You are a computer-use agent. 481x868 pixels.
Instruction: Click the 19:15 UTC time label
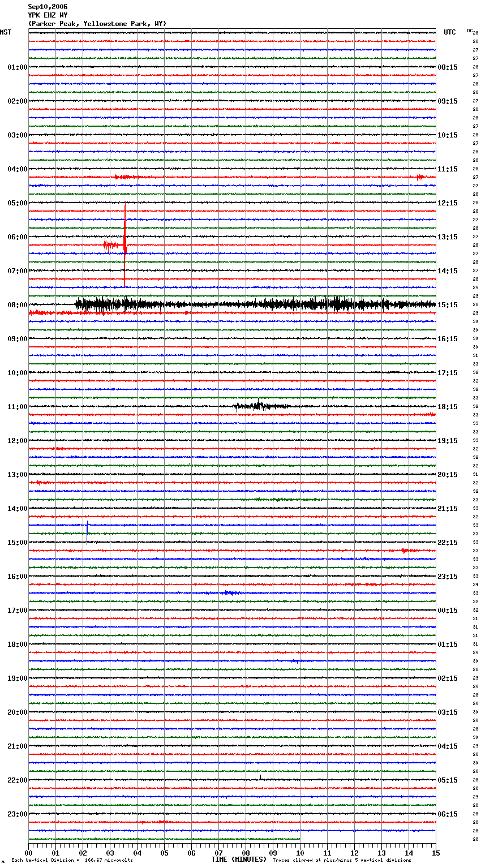pyautogui.click(x=448, y=441)
